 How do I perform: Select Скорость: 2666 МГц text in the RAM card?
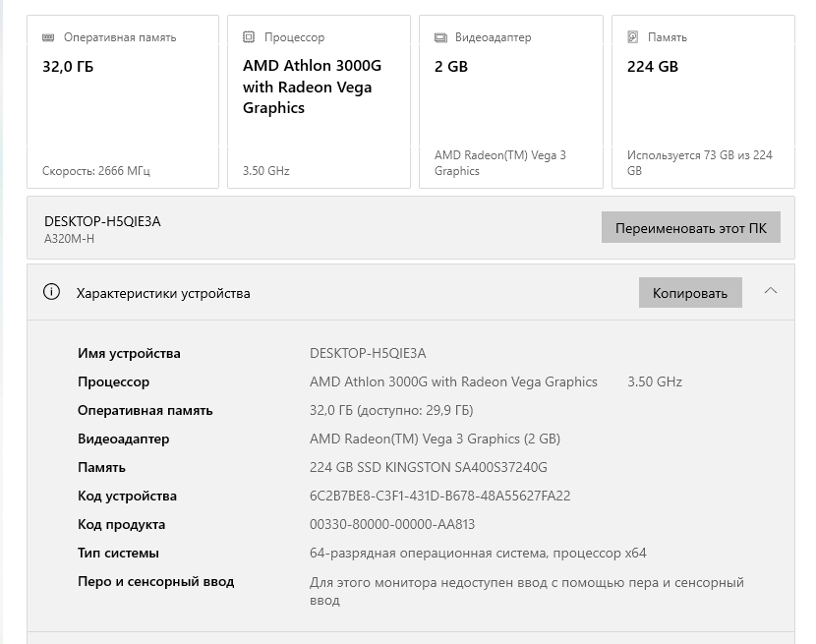(x=96, y=171)
